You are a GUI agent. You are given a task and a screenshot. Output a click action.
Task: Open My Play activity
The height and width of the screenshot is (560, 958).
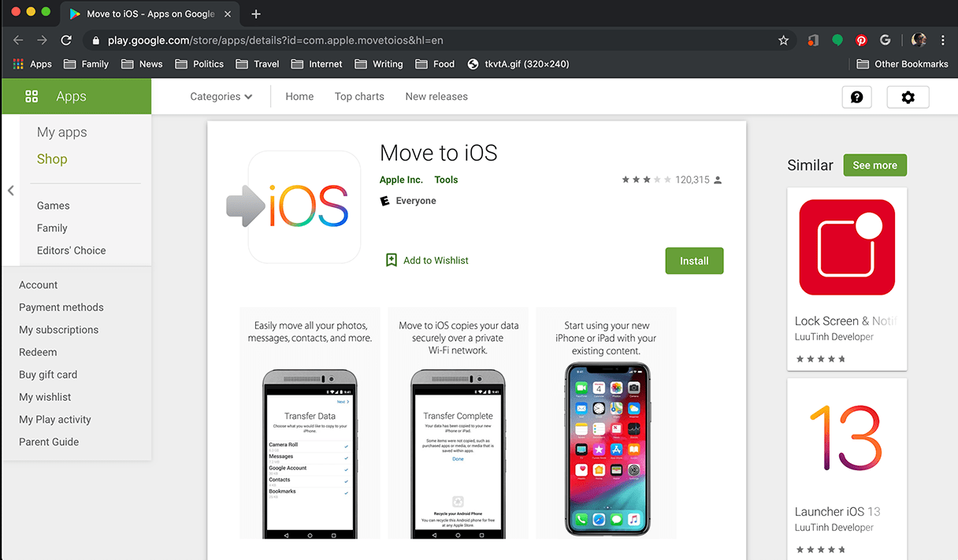tap(55, 420)
